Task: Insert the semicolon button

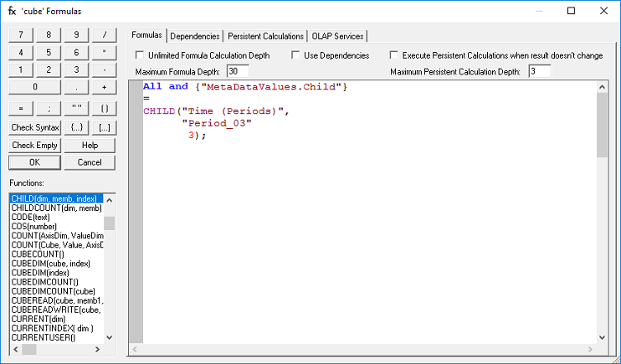Action: coord(49,109)
